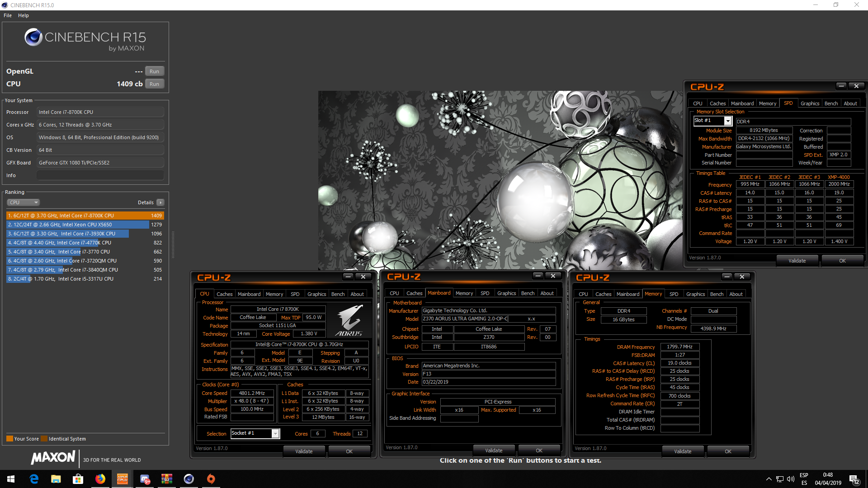Image resolution: width=868 pixels, height=488 pixels.
Task: Open Origin from the taskbar
Action: (211, 479)
